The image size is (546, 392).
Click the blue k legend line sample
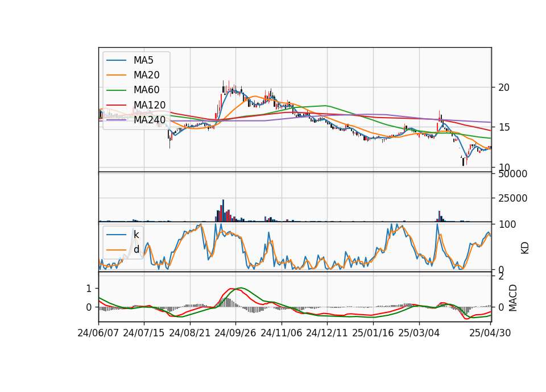(x=116, y=235)
